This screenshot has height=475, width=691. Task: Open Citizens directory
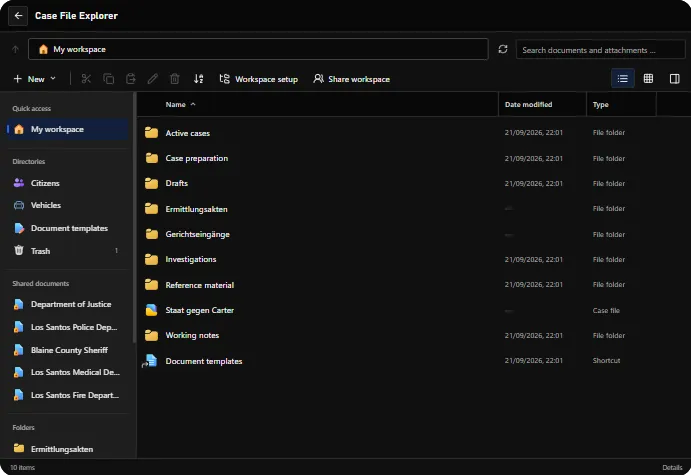click(68, 183)
